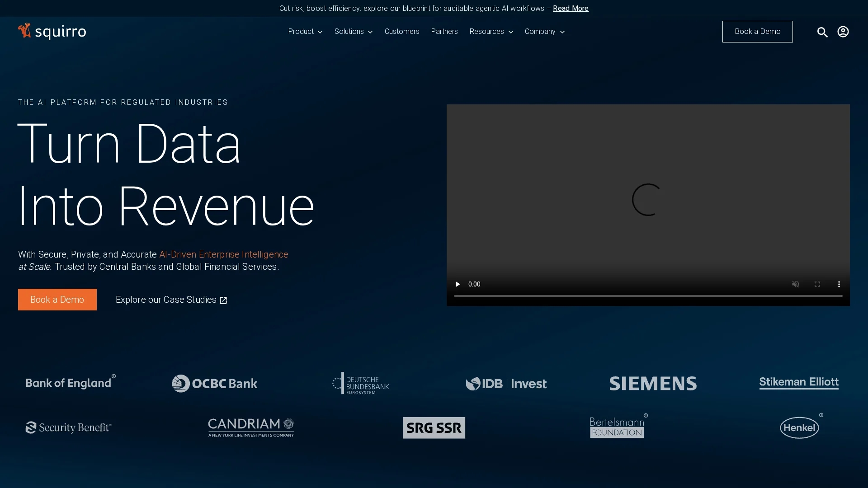Click the Candriam logo
Screen dimensions: 868x488
coord(251,427)
